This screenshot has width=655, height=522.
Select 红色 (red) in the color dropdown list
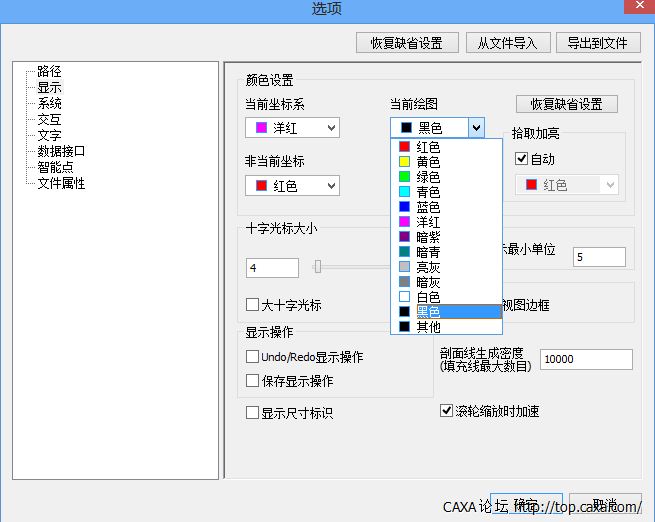428,147
